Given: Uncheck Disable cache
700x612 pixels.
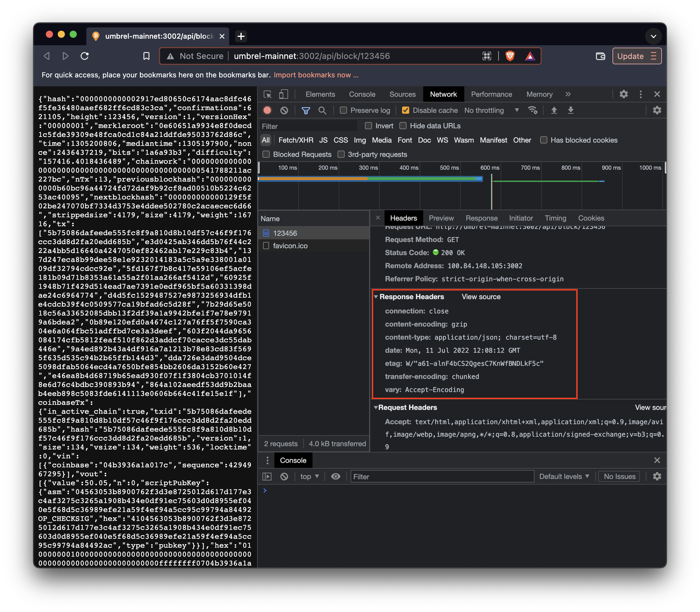Looking at the screenshot, I should (406, 110).
